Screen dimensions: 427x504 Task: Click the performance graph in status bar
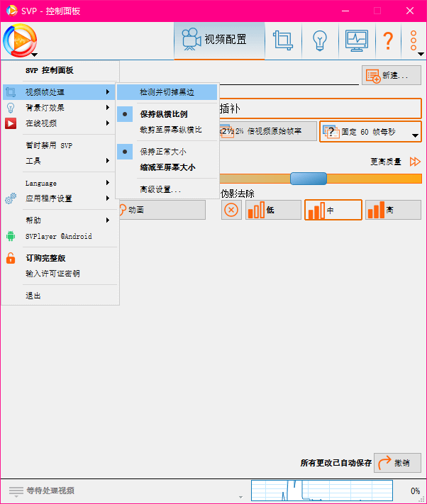(x=321, y=490)
